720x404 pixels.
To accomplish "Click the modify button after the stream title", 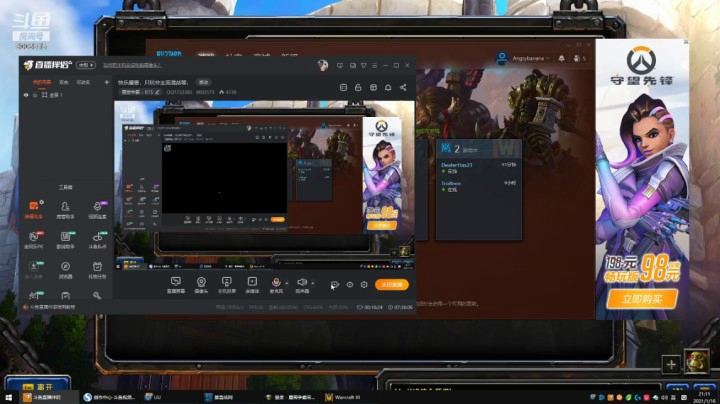I will tap(203, 82).
